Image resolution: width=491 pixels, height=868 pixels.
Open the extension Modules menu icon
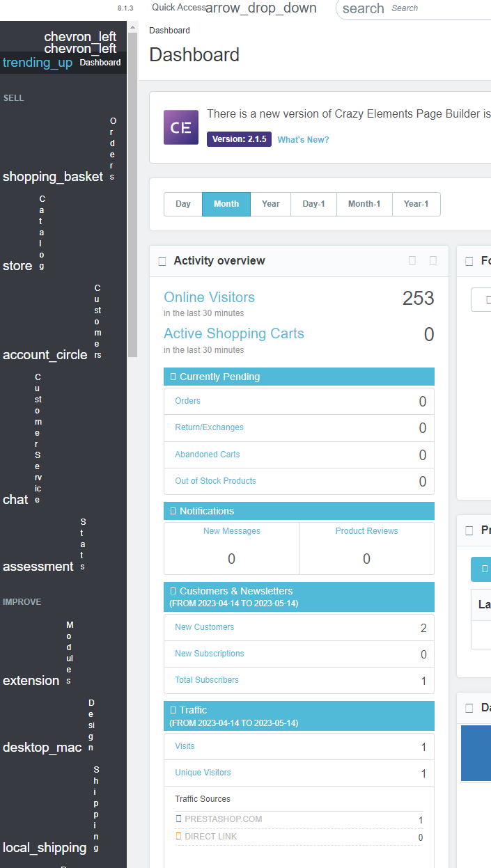(x=31, y=681)
